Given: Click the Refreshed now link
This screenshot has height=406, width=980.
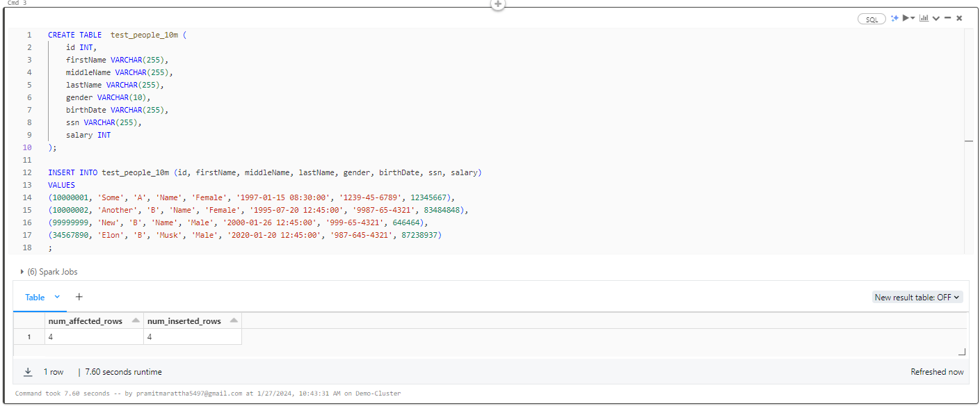Looking at the screenshot, I should (936, 371).
